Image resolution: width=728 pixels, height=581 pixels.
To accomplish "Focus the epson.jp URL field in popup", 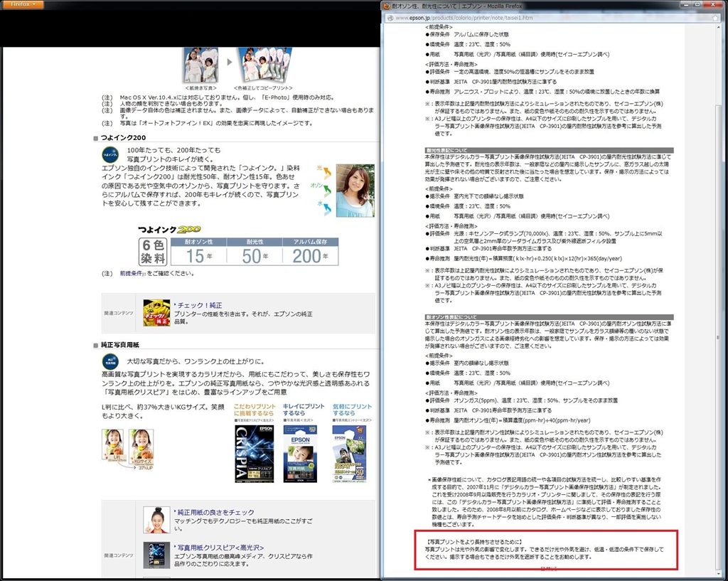I will (x=552, y=18).
